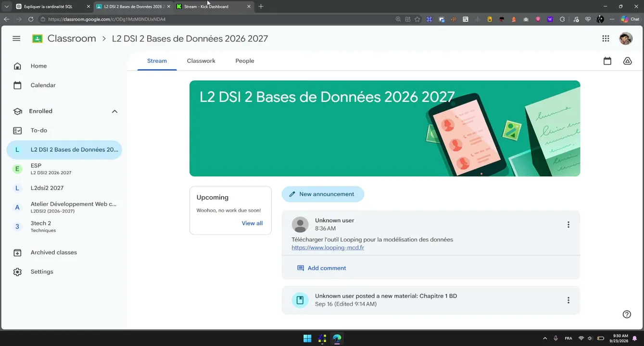Open the L2dsi2 2027 class
Viewport: 644px width, 346px height.
point(64,188)
